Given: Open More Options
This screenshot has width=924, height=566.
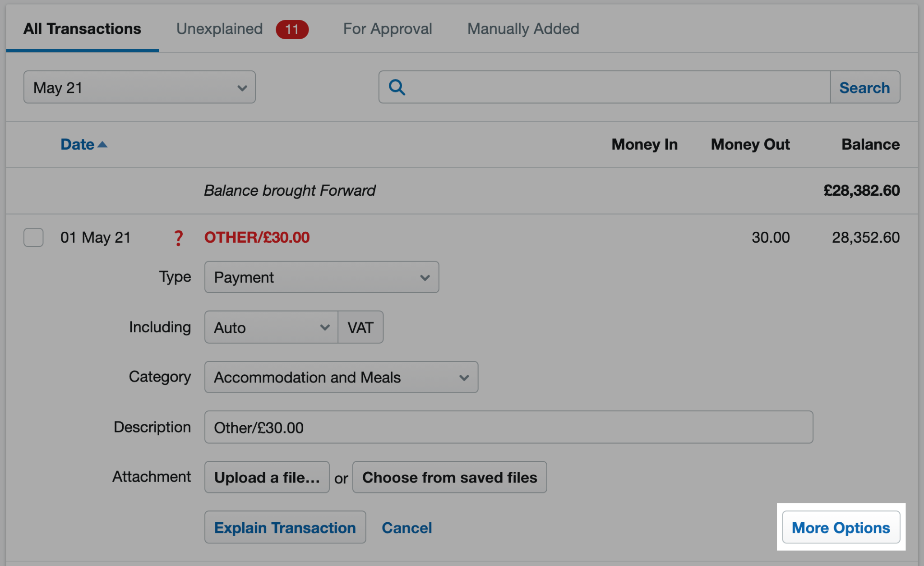Looking at the screenshot, I should click(x=841, y=527).
